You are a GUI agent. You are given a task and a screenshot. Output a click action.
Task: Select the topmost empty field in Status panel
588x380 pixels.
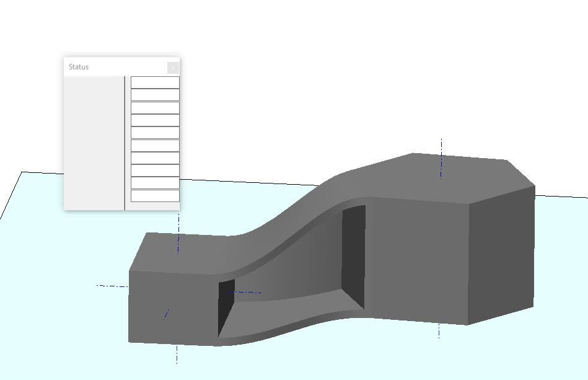click(x=155, y=82)
